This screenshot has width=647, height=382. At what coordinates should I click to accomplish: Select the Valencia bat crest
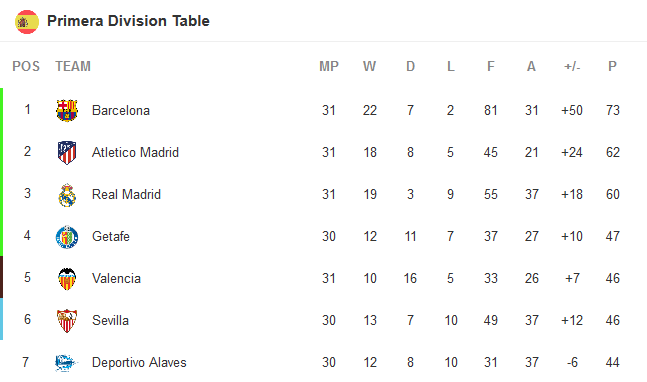[x=67, y=279]
